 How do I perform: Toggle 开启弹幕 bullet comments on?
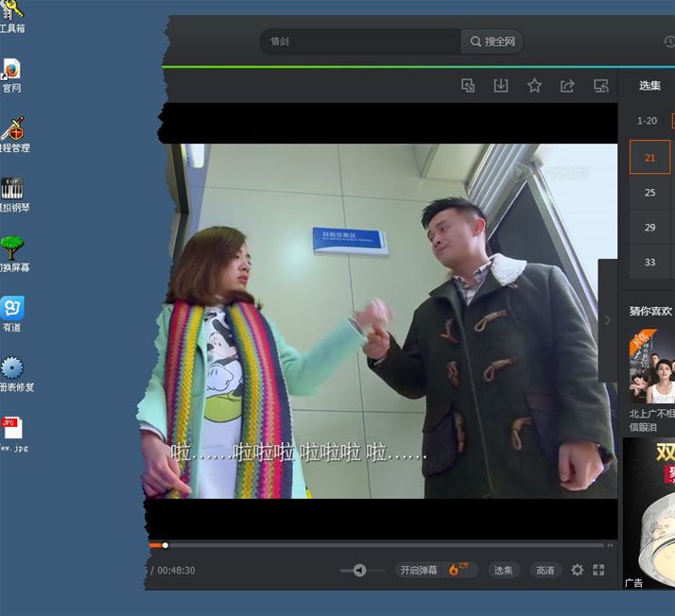[x=418, y=570]
